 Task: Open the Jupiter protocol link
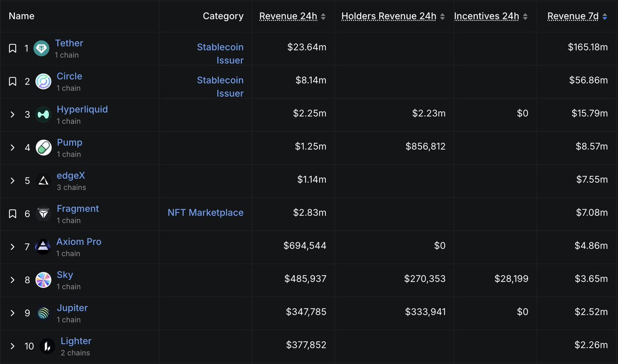(x=72, y=307)
